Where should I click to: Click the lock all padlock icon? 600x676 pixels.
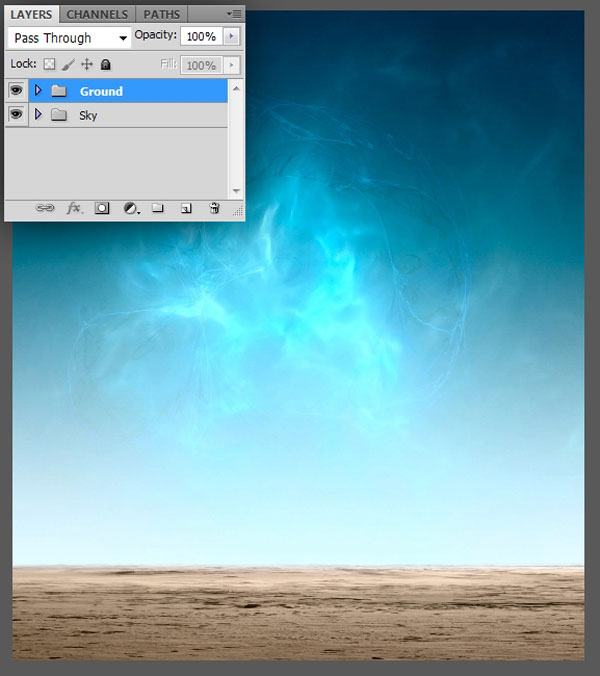point(106,64)
